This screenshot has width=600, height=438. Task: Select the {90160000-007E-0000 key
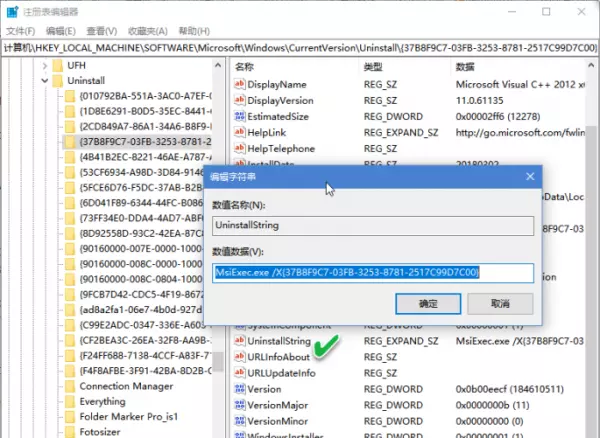click(x=141, y=249)
